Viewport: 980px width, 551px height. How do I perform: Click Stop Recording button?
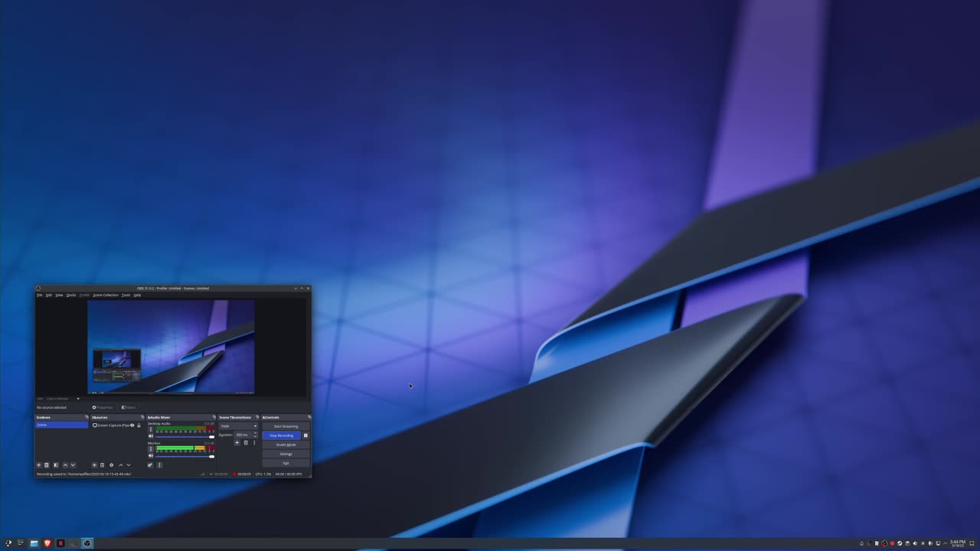click(282, 435)
